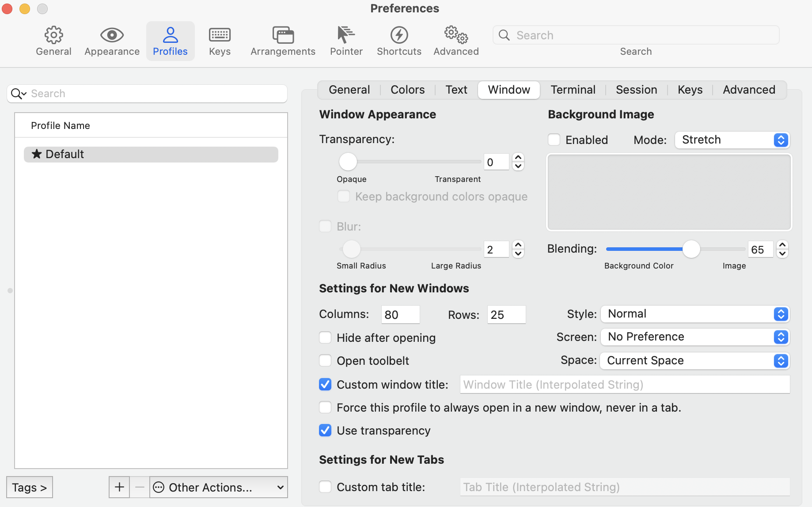Switch to the Colors profile tab
Image resolution: width=812 pixels, height=507 pixels.
tap(407, 90)
